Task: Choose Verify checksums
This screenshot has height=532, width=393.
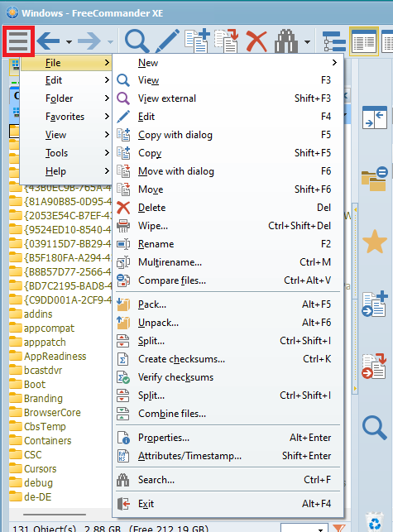Action: [228, 377]
